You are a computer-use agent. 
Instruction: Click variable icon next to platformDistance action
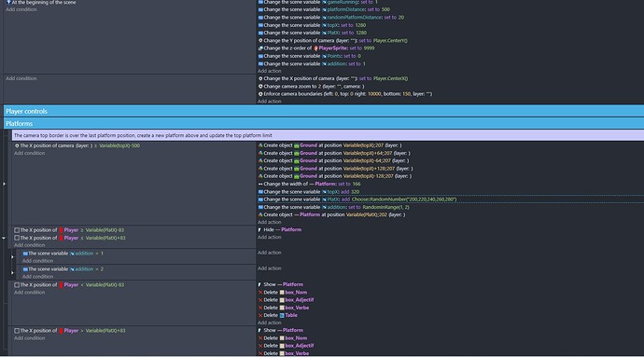pos(324,9)
